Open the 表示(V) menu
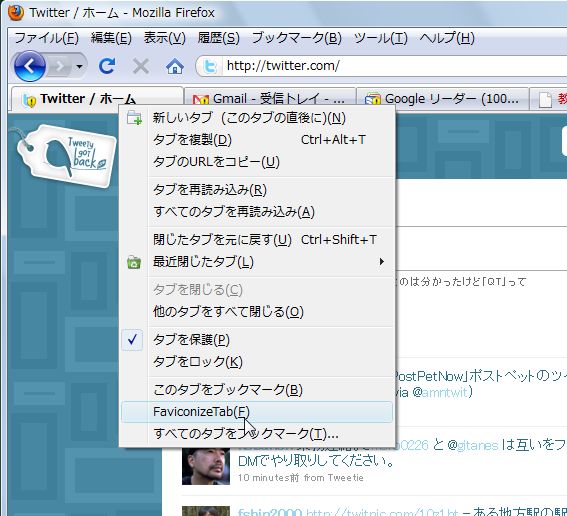 click(x=165, y=38)
